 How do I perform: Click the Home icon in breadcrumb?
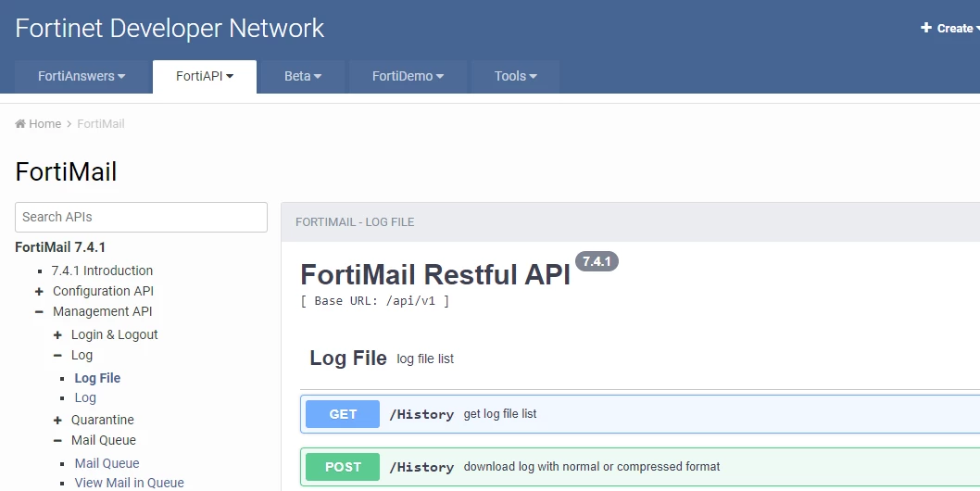click(20, 124)
